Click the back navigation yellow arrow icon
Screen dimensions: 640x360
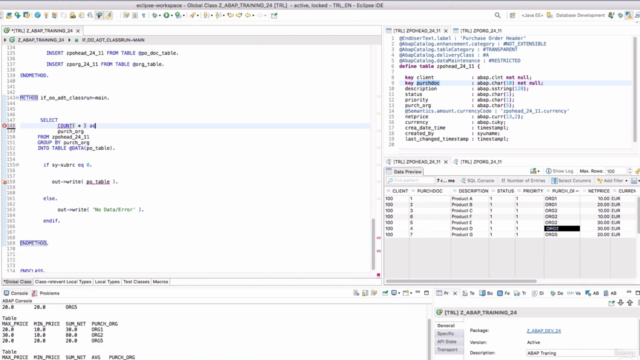click(x=248, y=16)
